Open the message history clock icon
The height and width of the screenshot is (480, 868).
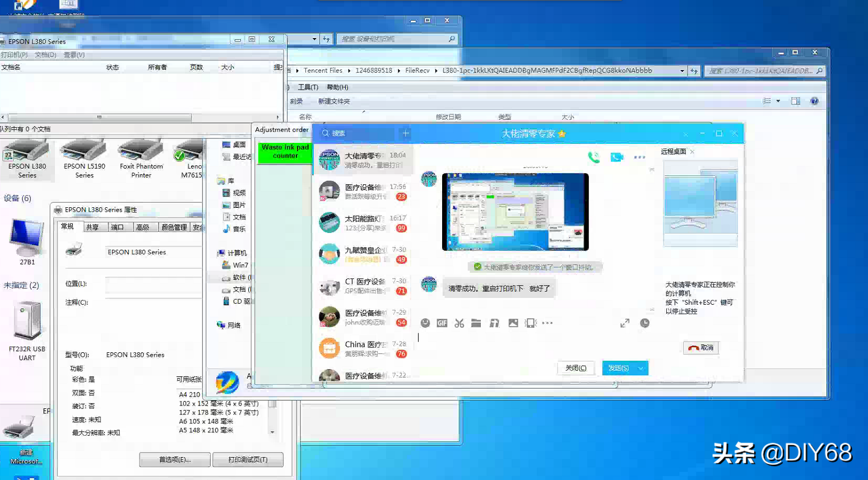645,323
